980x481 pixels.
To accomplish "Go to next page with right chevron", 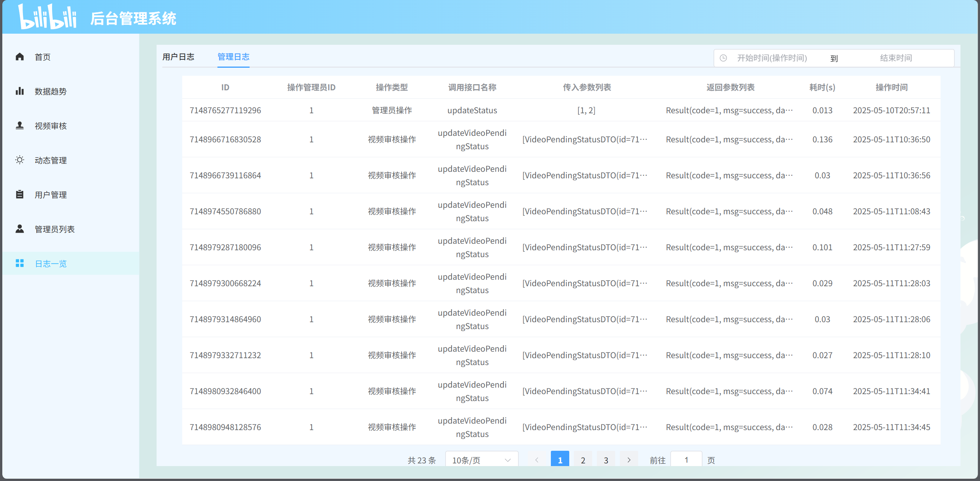I will point(629,460).
